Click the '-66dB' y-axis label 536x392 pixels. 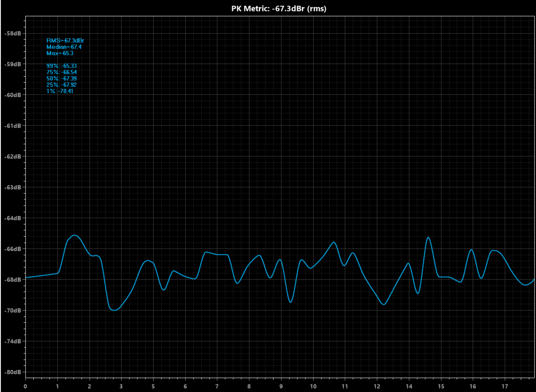click(x=13, y=249)
